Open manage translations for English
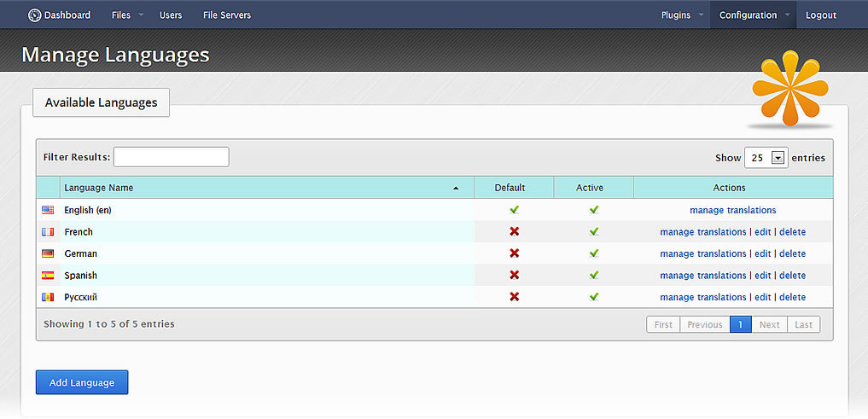Image resolution: width=868 pixels, height=419 pixels. click(x=732, y=210)
